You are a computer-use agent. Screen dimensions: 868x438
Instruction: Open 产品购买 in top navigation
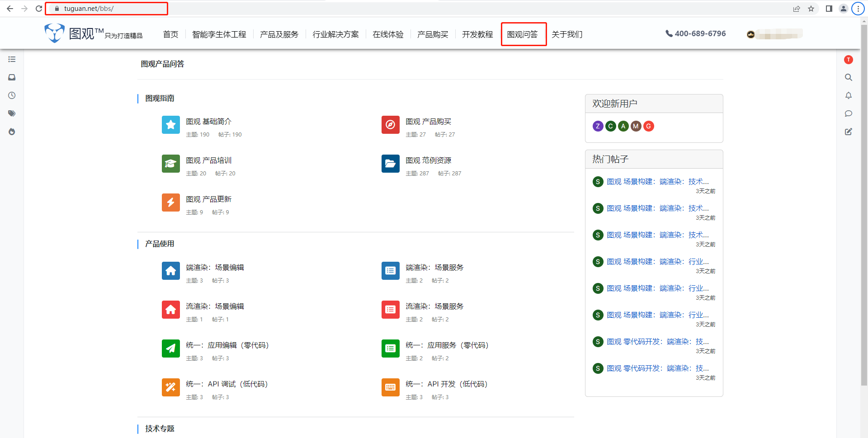point(433,34)
